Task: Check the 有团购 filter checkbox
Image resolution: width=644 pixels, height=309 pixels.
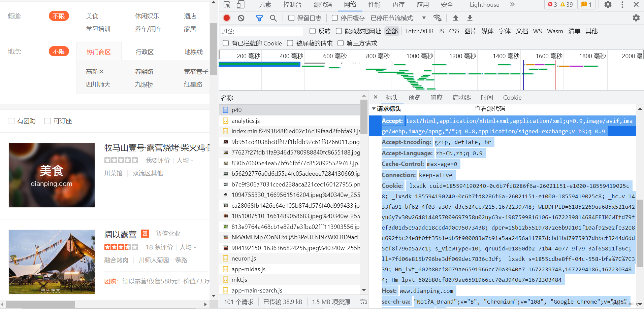Action: pos(11,121)
